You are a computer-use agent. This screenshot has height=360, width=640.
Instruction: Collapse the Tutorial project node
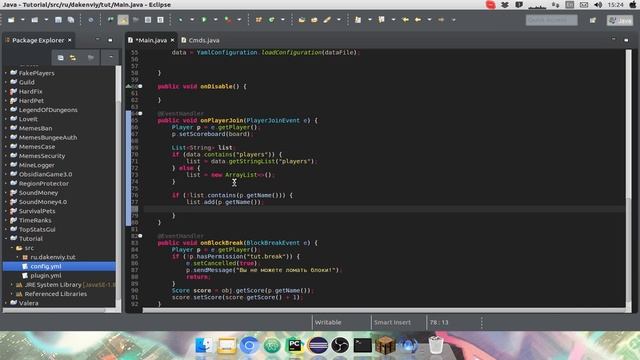tap(6, 238)
